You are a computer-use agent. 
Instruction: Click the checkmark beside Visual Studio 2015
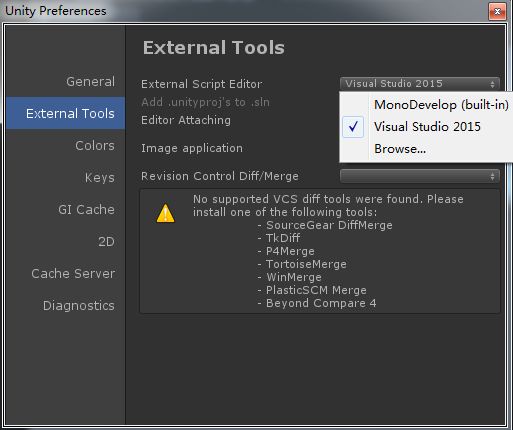coord(353,127)
